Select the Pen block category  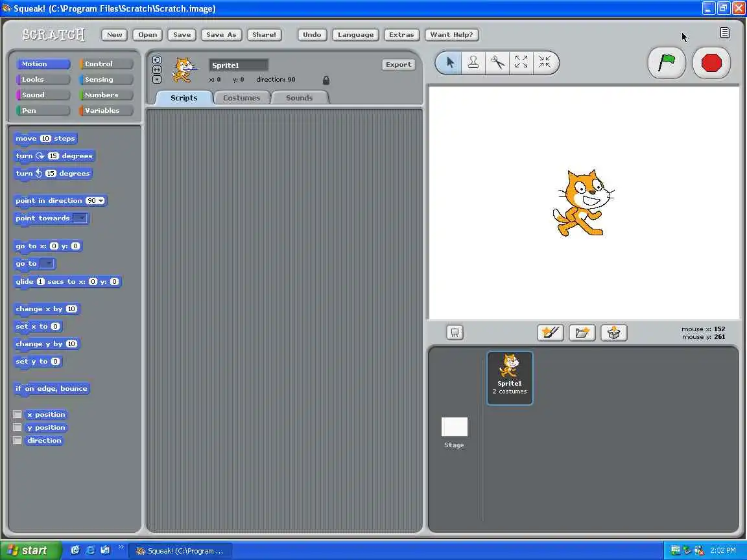pyautogui.click(x=43, y=110)
